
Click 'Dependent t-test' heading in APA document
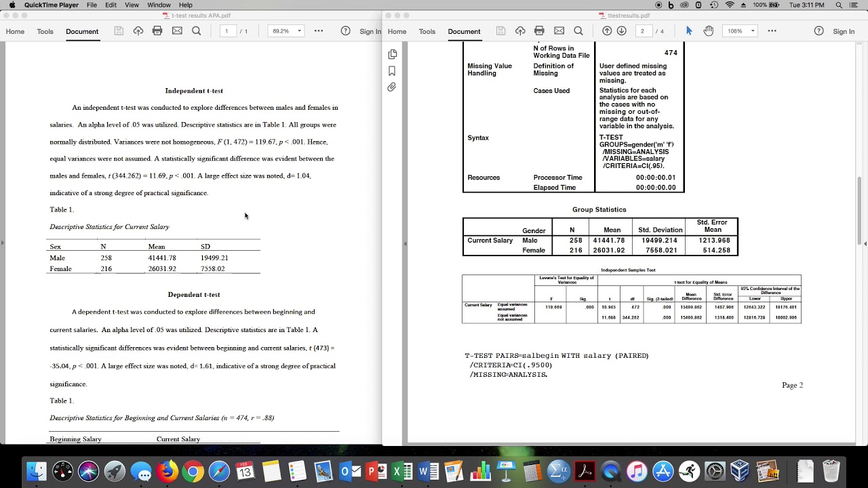pyautogui.click(x=194, y=294)
